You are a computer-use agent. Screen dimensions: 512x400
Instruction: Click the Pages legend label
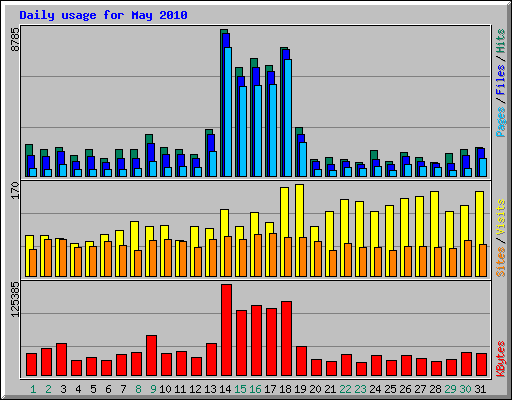501,122
